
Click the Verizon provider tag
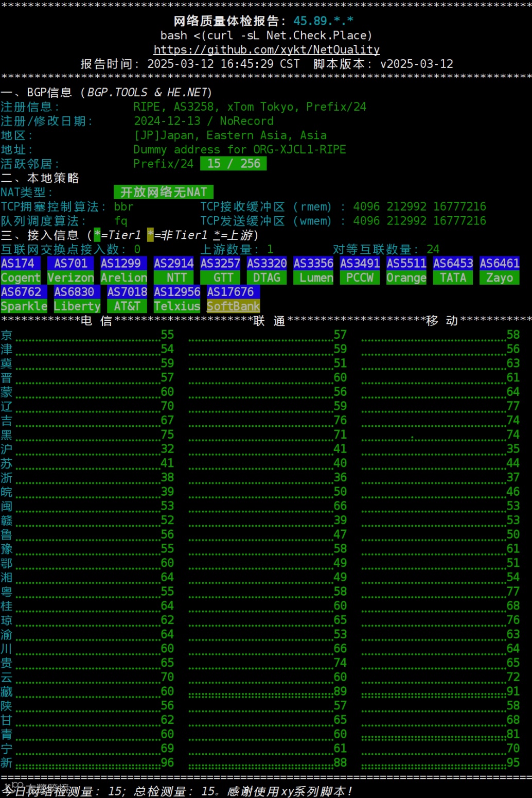[x=71, y=278]
